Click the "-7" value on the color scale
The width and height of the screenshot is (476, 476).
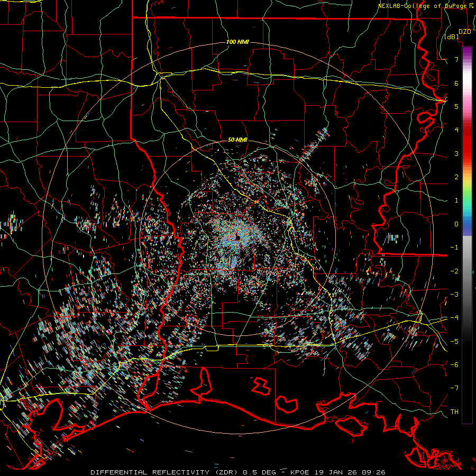(x=454, y=388)
